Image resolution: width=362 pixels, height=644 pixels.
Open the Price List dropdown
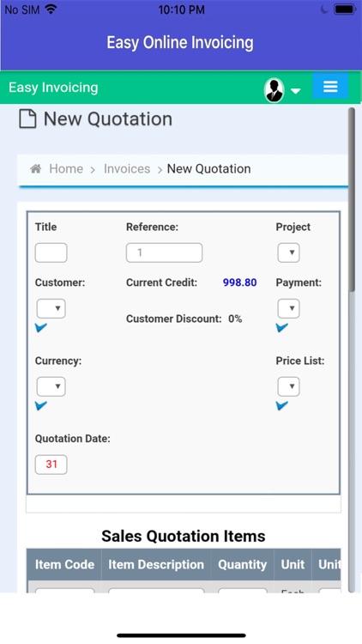point(288,386)
